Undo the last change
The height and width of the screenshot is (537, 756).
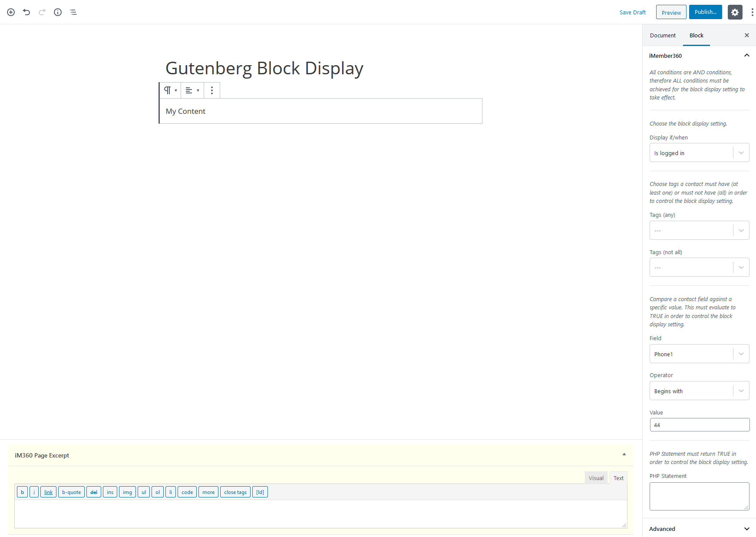tap(26, 12)
